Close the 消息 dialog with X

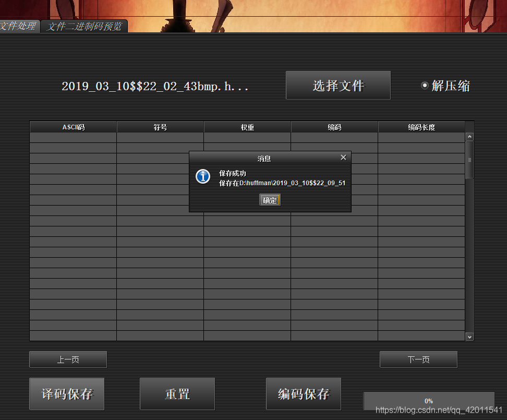coord(343,158)
